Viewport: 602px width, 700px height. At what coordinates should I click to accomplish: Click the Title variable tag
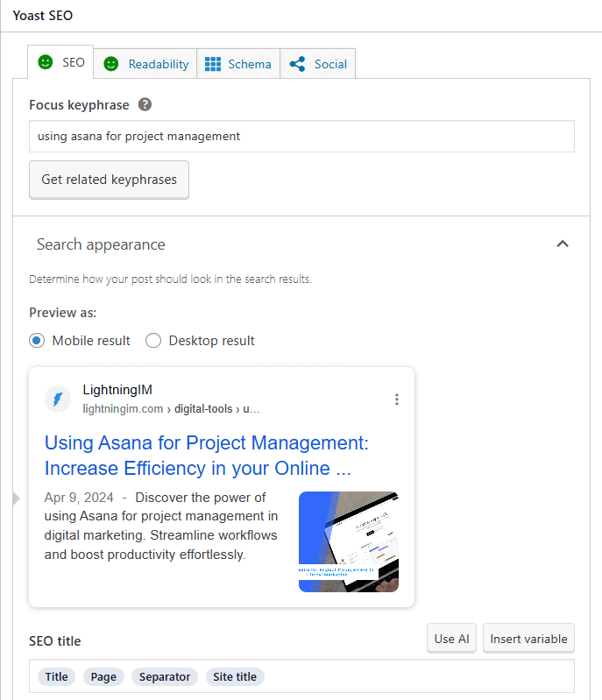pos(57,677)
